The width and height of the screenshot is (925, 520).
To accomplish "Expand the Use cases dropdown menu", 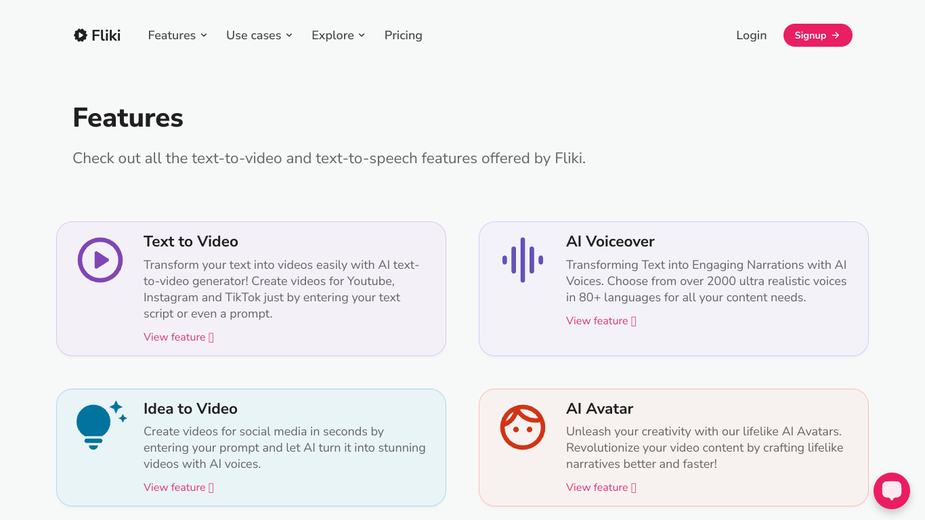I will (x=259, y=35).
